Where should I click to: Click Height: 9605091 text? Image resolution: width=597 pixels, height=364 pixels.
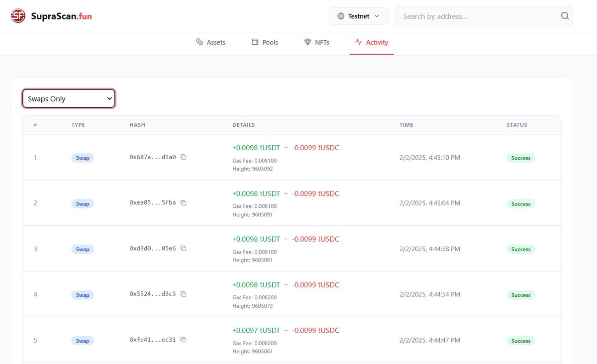(253, 215)
